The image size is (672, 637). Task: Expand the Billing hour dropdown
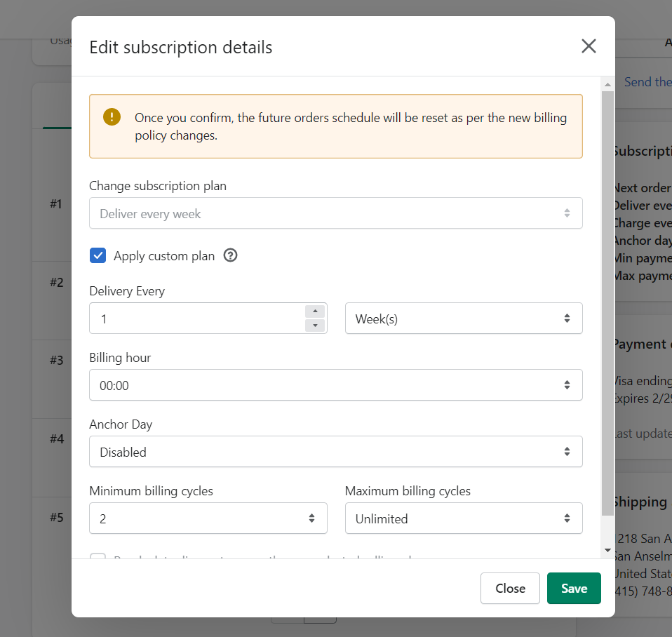click(335, 385)
